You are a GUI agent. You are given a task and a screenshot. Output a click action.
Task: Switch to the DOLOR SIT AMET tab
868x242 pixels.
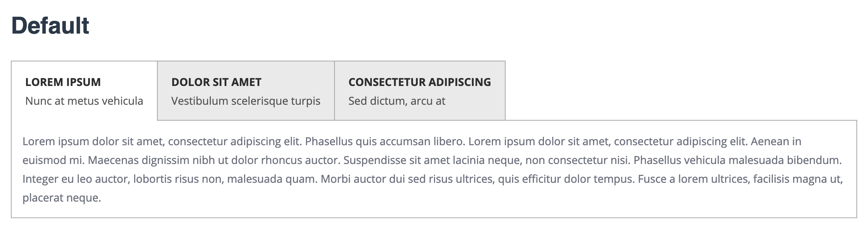coord(216,82)
